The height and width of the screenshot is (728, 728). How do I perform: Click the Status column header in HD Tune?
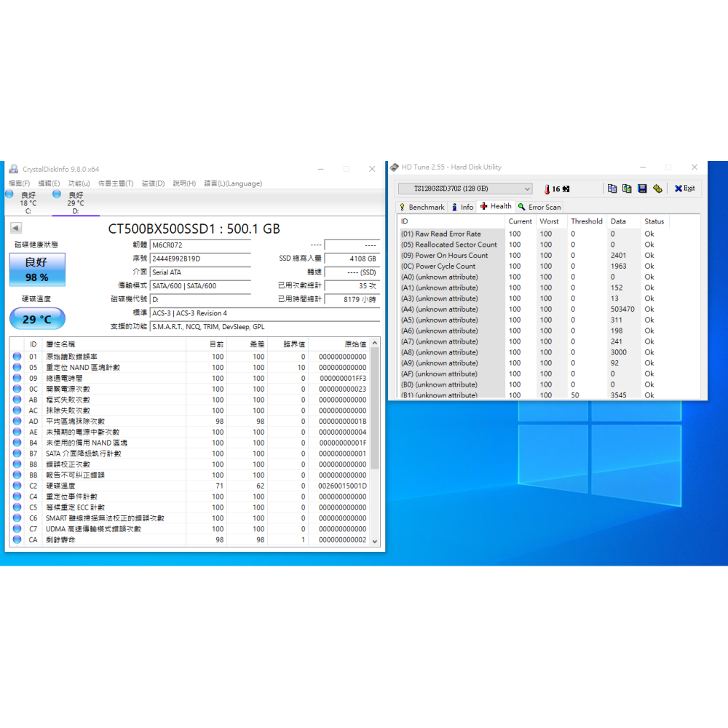[654, 221]
